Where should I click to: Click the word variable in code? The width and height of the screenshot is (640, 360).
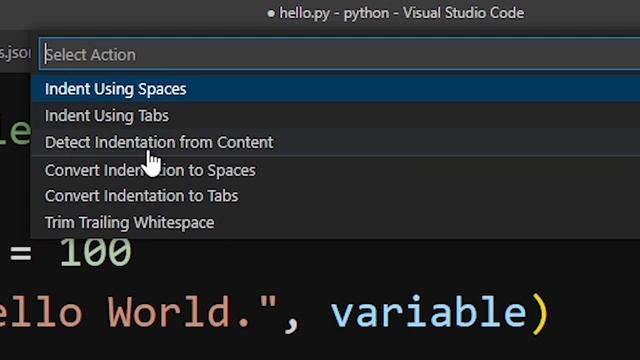coord(429,311)
